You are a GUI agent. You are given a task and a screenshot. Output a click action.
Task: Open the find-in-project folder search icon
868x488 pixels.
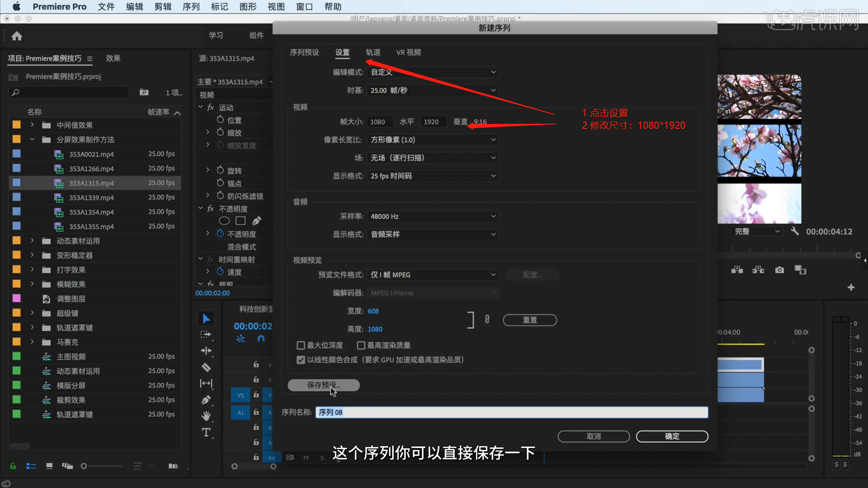pyautogui.click(x=144, y=93)
